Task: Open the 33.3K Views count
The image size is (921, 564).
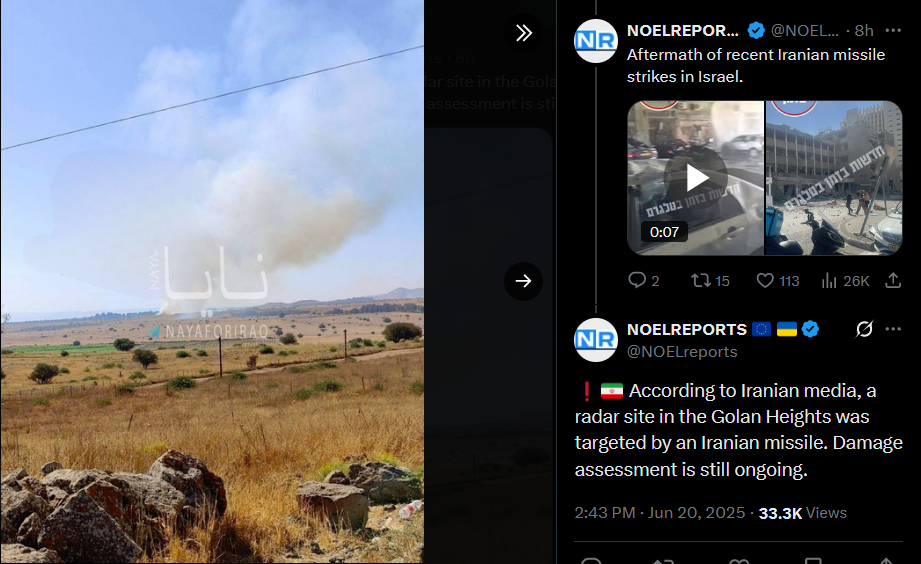Action: point(802,513)
